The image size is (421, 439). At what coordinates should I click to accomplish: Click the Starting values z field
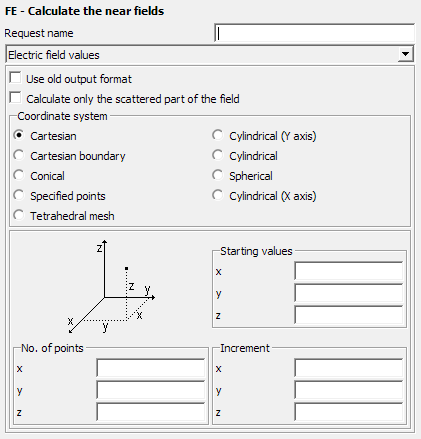(349, 315)
